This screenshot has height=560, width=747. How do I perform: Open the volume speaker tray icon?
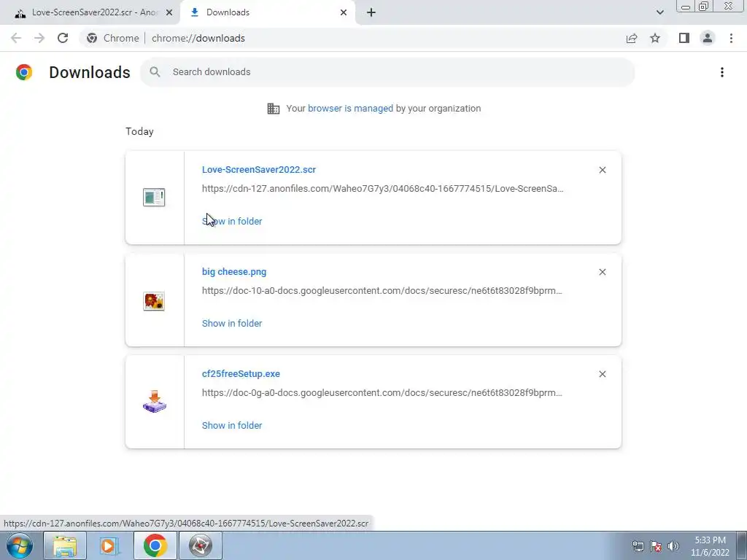[673, 546]
